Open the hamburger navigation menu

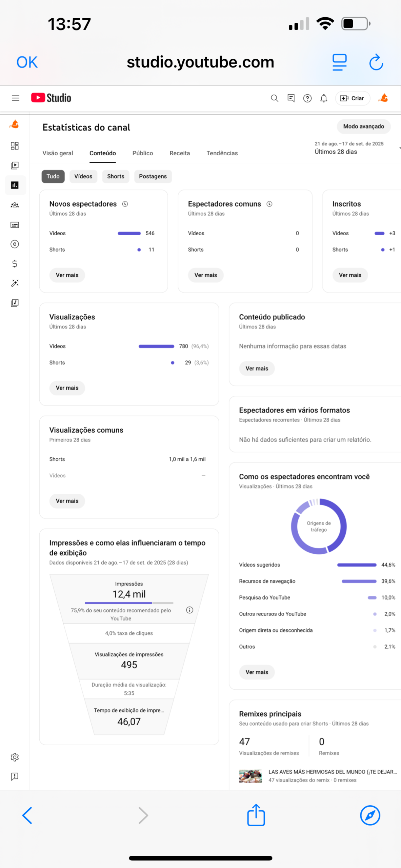16,98
